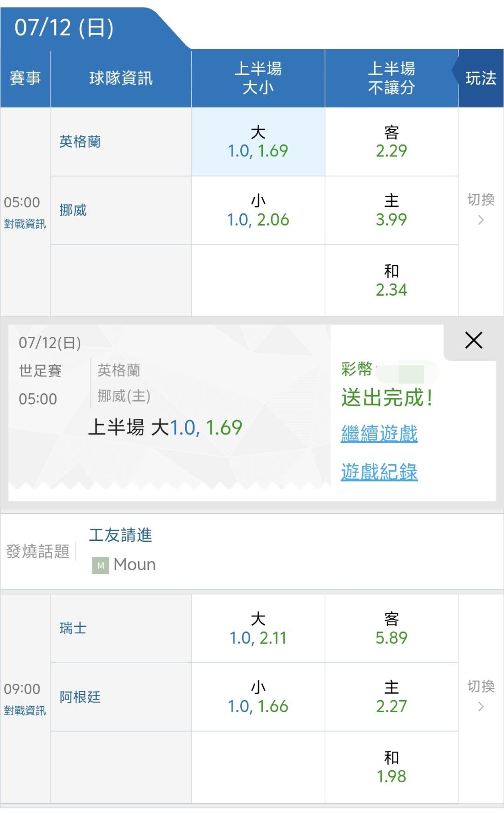The width and height of the screenshot is (504, 815).
Task: Select over 1.0, 2.11 for Switzerland match
Action: [x=258, y=629]
